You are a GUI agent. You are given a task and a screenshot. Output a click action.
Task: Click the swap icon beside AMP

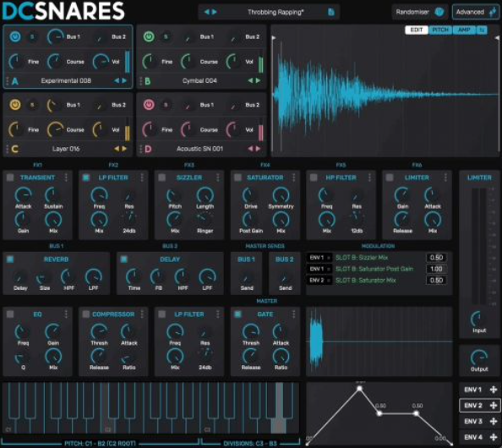[x=482, y=30]
